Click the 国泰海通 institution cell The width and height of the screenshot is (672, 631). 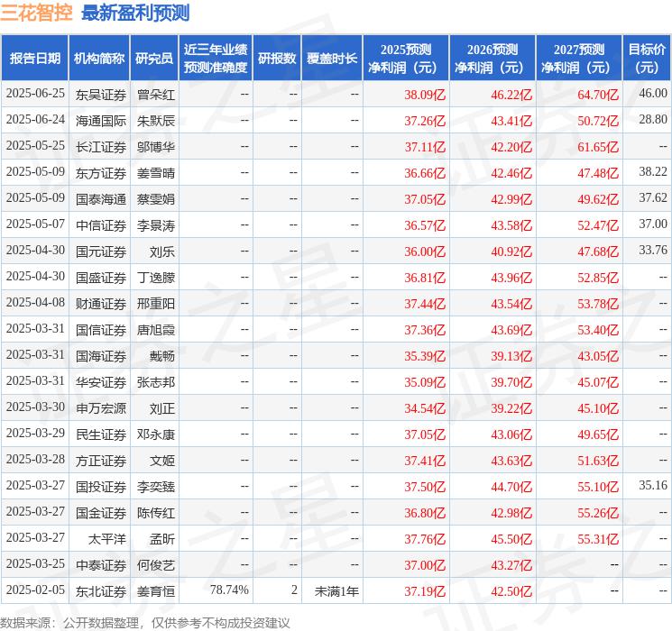(x=101, y=199)
